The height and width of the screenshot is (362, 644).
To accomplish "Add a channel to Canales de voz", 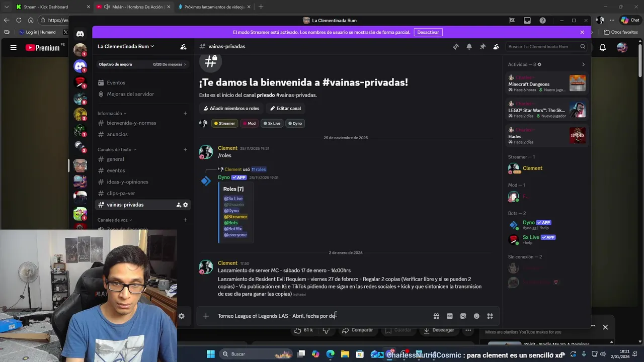I will 186,220.
